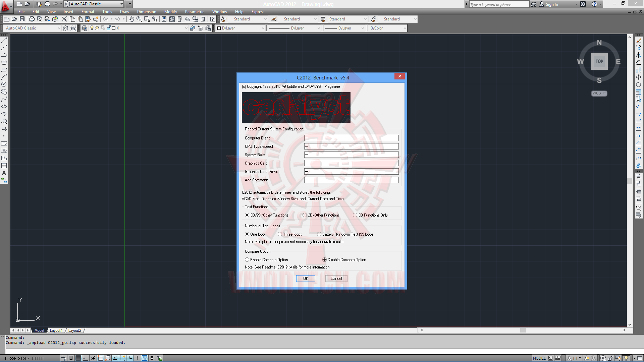Switch to the Layout1 tab

point(56,330)
